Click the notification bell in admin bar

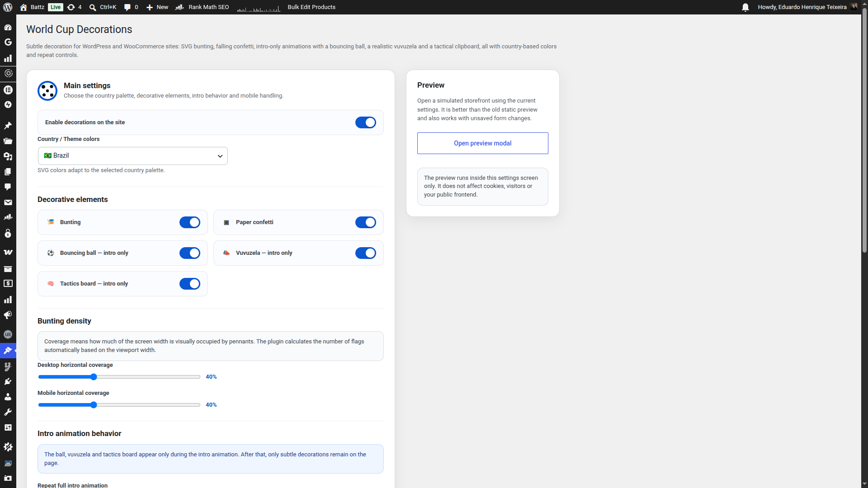[745, 7]
